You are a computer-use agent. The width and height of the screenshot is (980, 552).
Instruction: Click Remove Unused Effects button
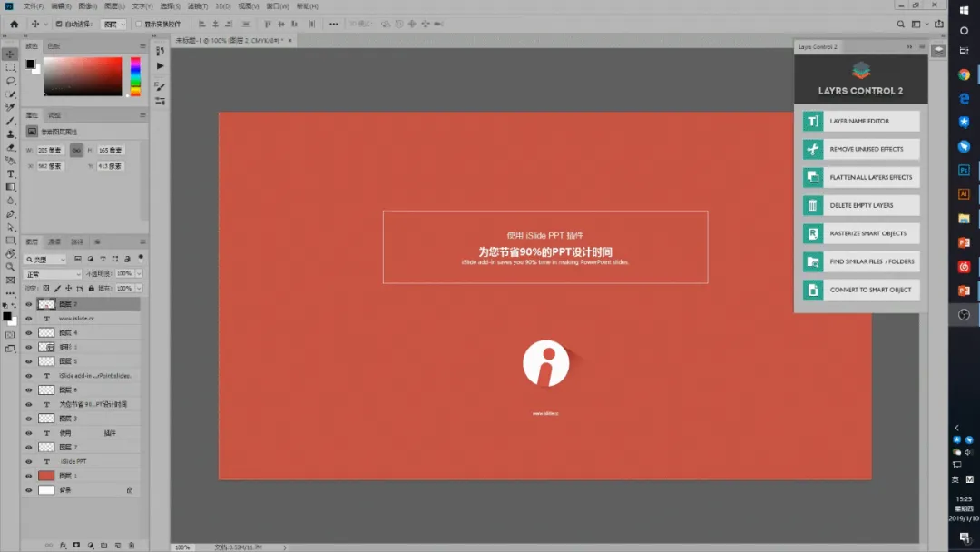coord(861,149)
